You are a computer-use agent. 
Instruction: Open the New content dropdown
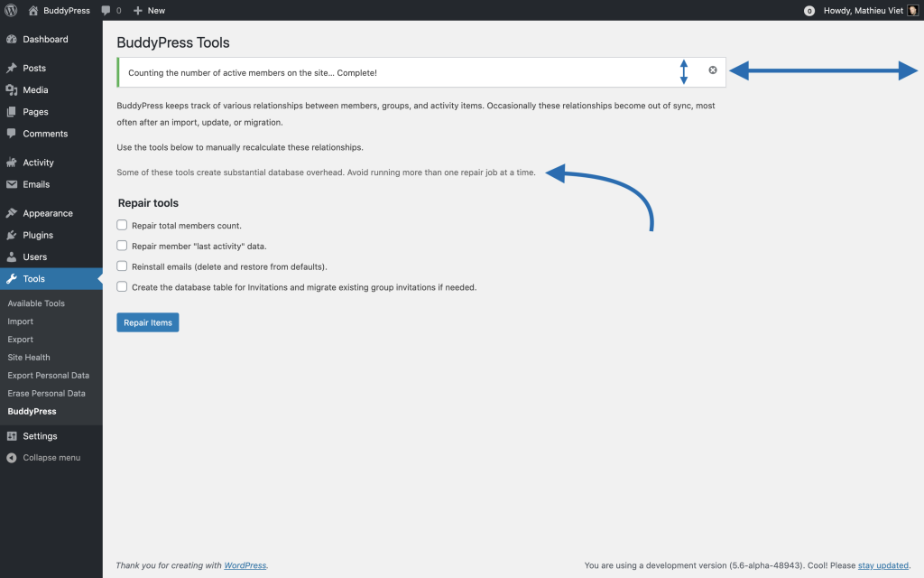coord(149,11)
